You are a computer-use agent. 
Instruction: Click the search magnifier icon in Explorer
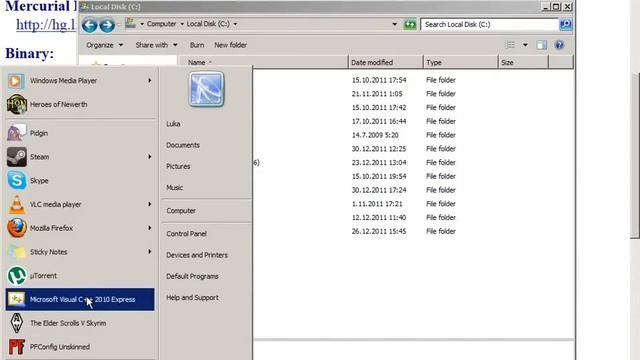(x=565, y=24)
